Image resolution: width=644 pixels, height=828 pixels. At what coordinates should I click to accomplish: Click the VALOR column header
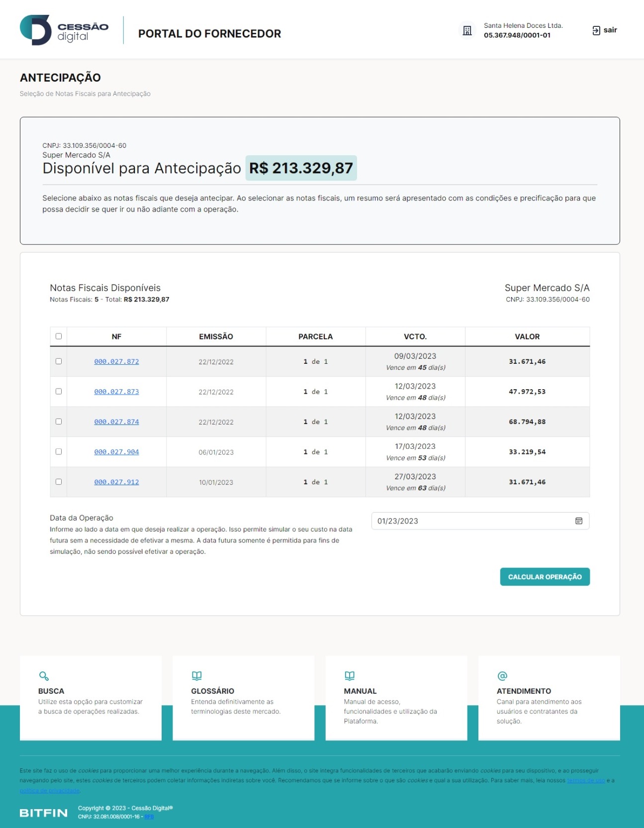(527, 337)
